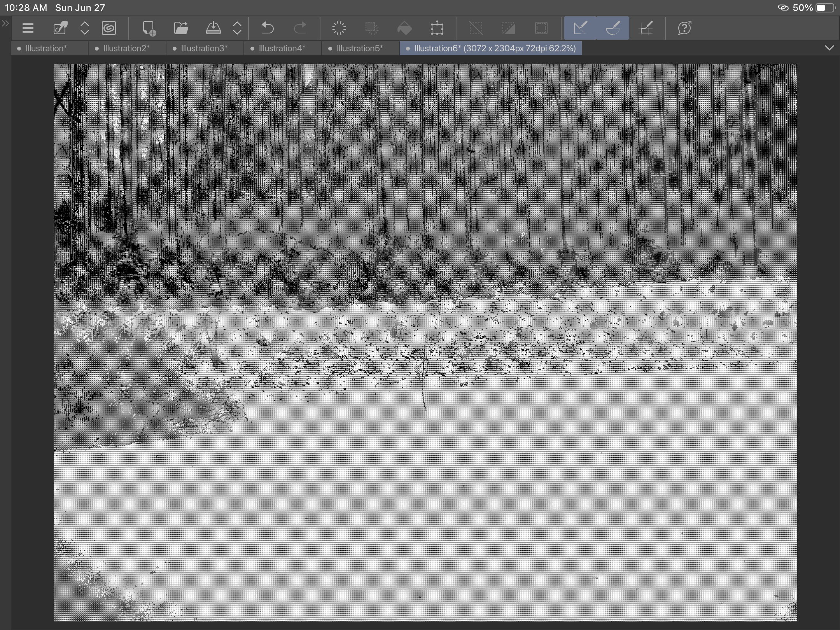Switch to the Illustration2* tab
840x630 pixels.
click(x=128, y=48)
